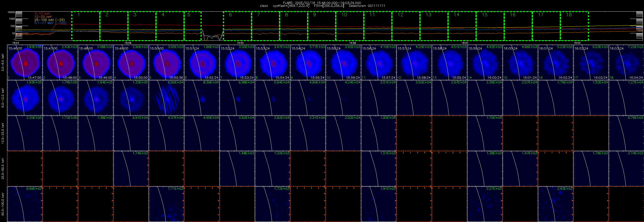Click the '6.0-12.0 keV' row label

point(3,98)
